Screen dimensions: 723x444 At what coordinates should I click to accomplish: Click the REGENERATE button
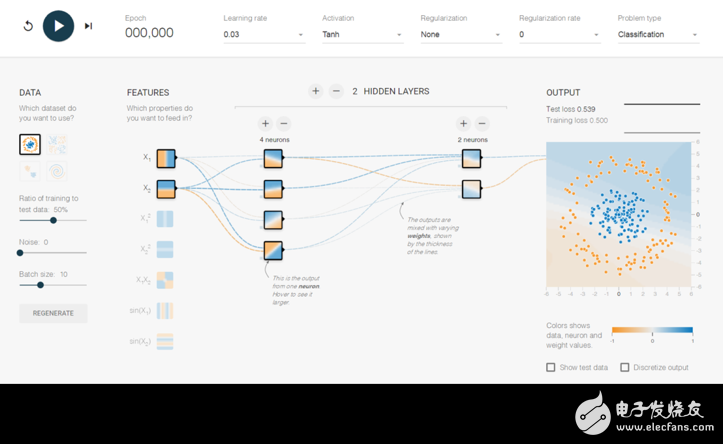coord(53,313)
